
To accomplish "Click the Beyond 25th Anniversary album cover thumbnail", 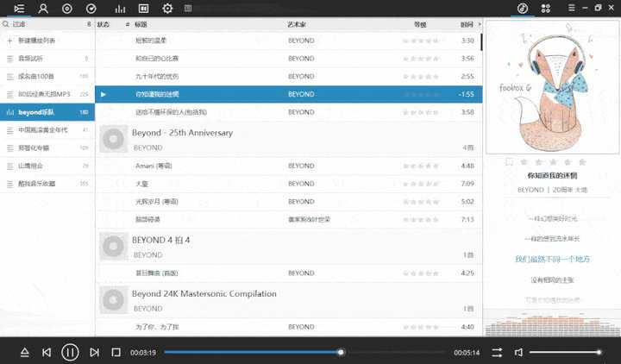I will (x=113, y=139).
